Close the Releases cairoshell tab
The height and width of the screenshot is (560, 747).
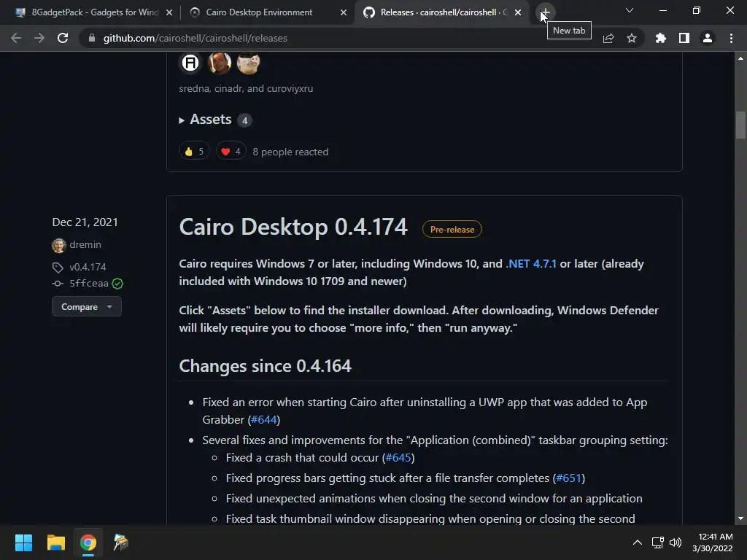(x=518, y=13)
